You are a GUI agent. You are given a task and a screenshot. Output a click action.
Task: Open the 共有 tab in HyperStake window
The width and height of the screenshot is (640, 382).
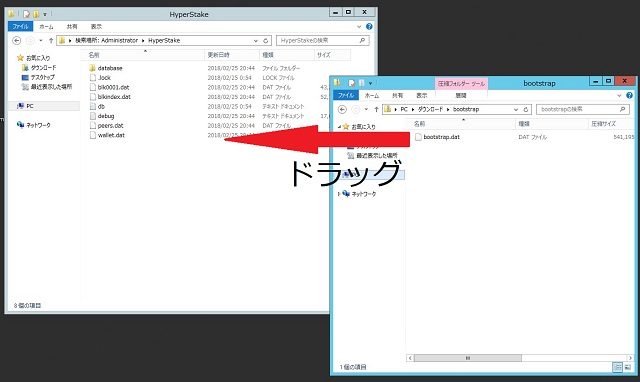(x=72, y=27)
